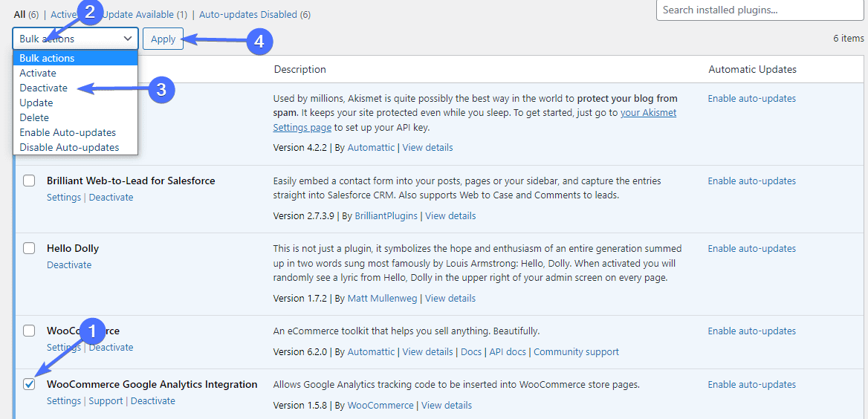
Task: Deactivate the Hello Dolly plugin
Action: click(x=69, y=264)
